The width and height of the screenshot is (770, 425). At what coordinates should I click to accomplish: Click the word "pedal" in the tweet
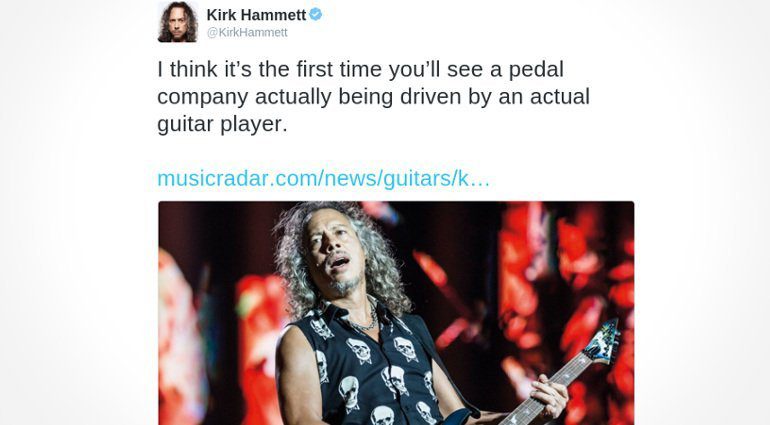536,70
